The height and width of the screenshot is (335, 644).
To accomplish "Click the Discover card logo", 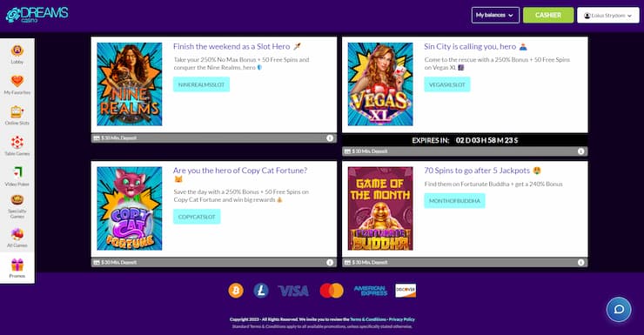I will pos(406,291).
